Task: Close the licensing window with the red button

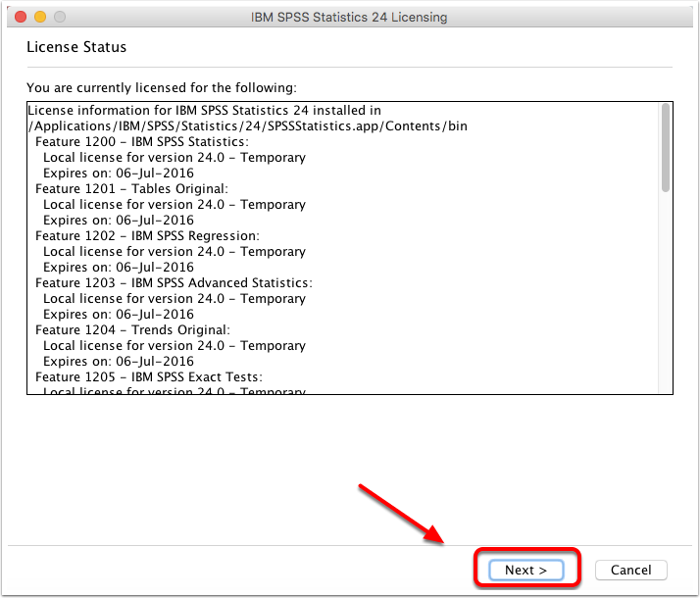Action: [21, 17]
